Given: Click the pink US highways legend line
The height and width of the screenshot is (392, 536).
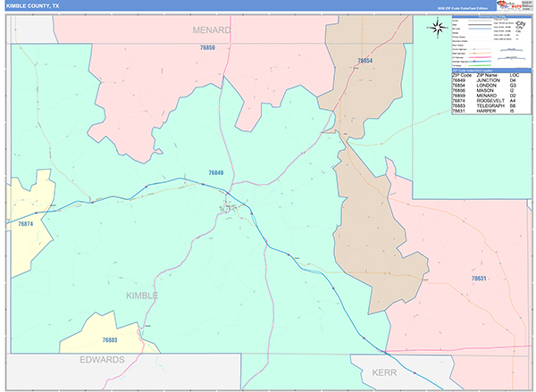Looking at the screenshot, I should click(480, 57).
